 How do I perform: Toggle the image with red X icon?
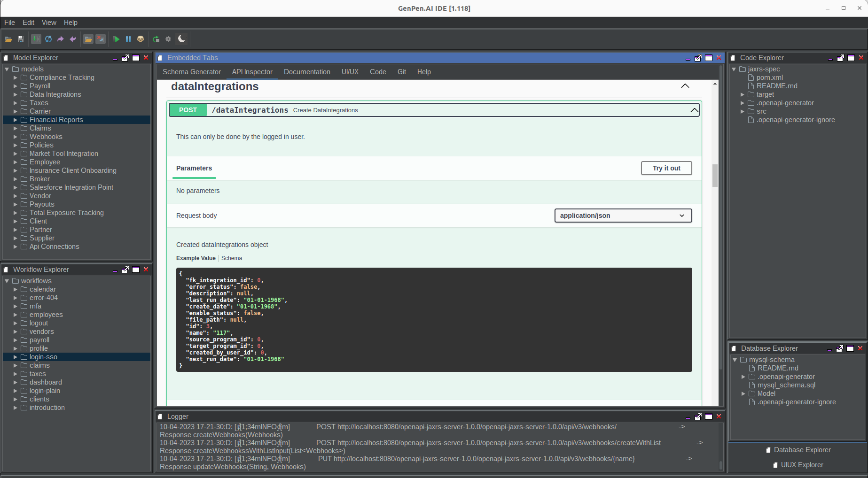pyautogui.click(x=101, y=39)
